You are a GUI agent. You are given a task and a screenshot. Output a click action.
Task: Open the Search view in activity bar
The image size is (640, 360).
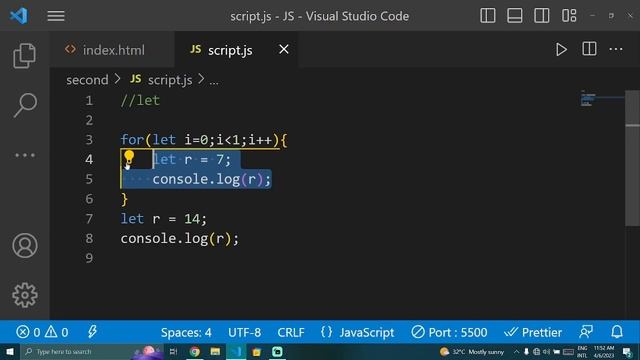point(25,105)
